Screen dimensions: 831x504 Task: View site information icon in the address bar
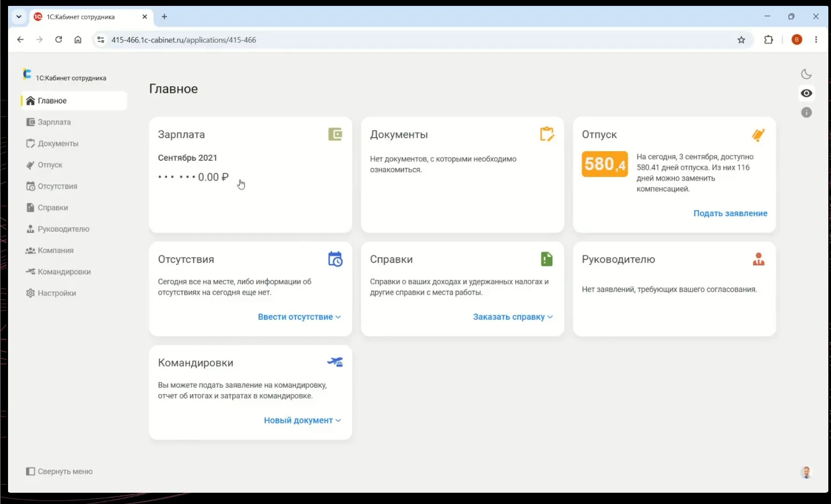pyautogui.click(x=101, y=40)
